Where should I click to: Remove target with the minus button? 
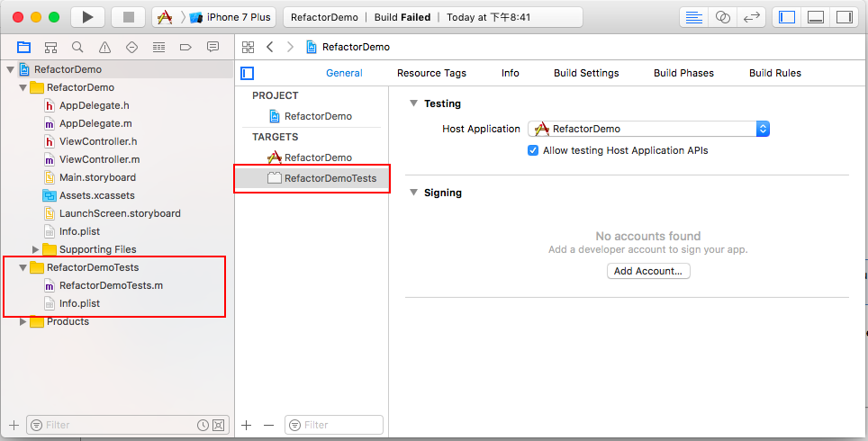pyautogui.click(x=269, y=425)
